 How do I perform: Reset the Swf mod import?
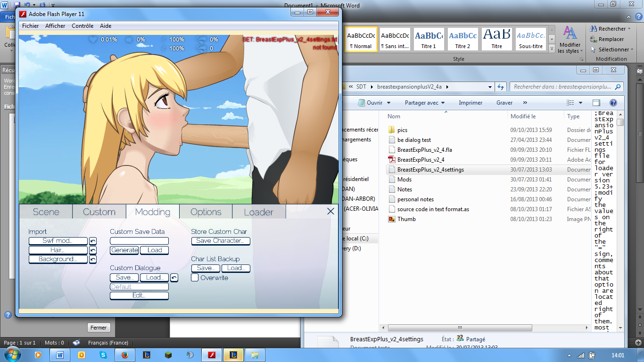[x=93, y=241]
